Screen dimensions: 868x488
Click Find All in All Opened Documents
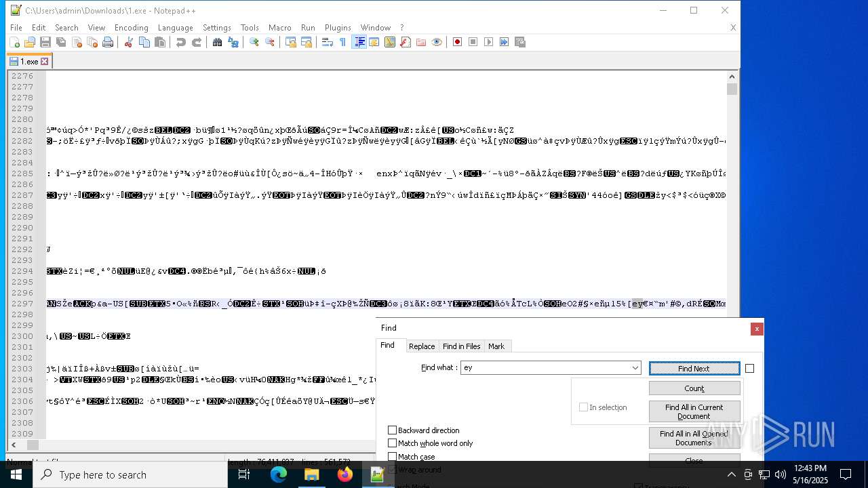(x=694, y=438)
